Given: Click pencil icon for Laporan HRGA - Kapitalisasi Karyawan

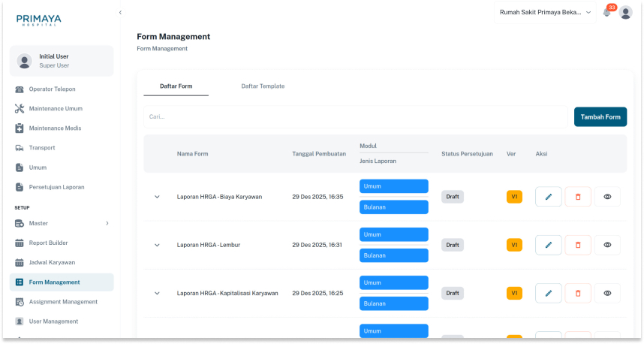Looking at the screenshot, I should click(548, 293).
